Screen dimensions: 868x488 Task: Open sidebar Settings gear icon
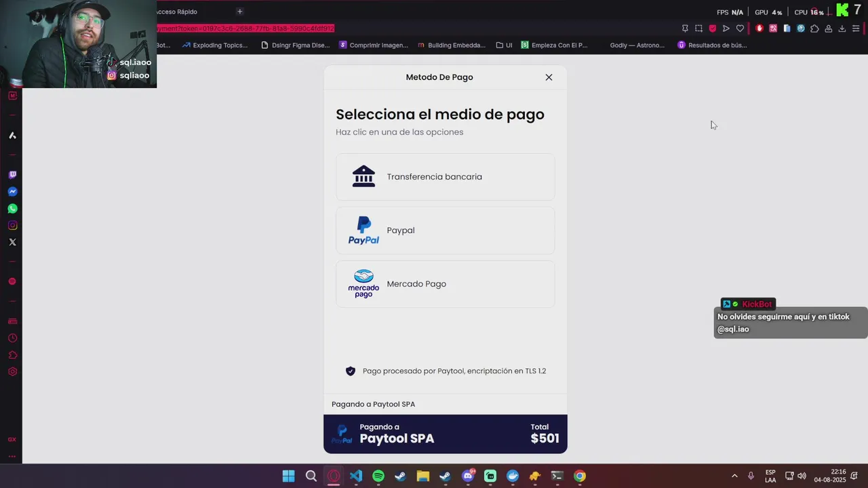12,372
